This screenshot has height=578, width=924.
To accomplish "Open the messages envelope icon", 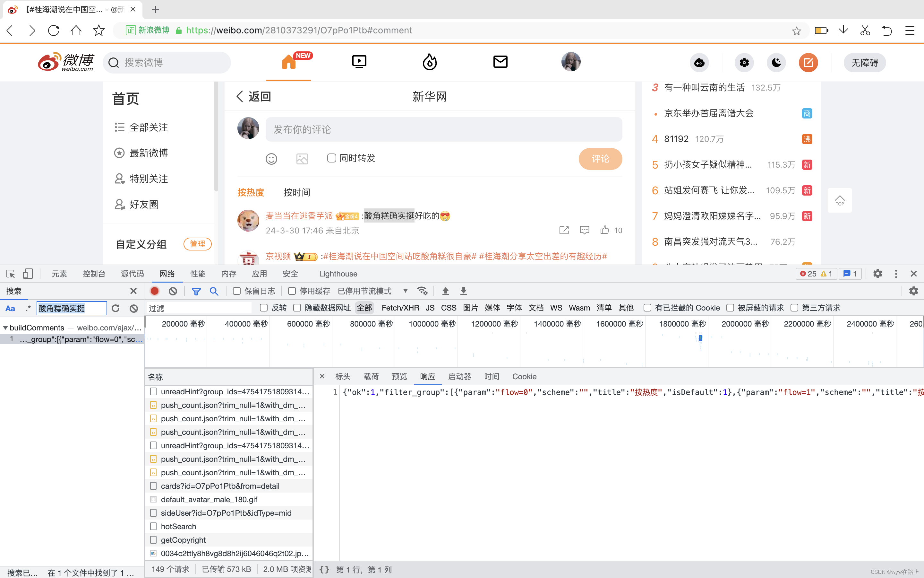I will click(x=500, y=62).
